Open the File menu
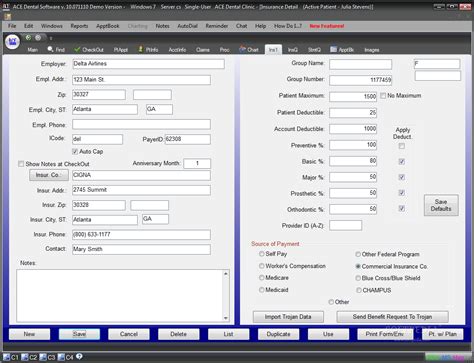 pyautogui.click(x=12, y=26)
